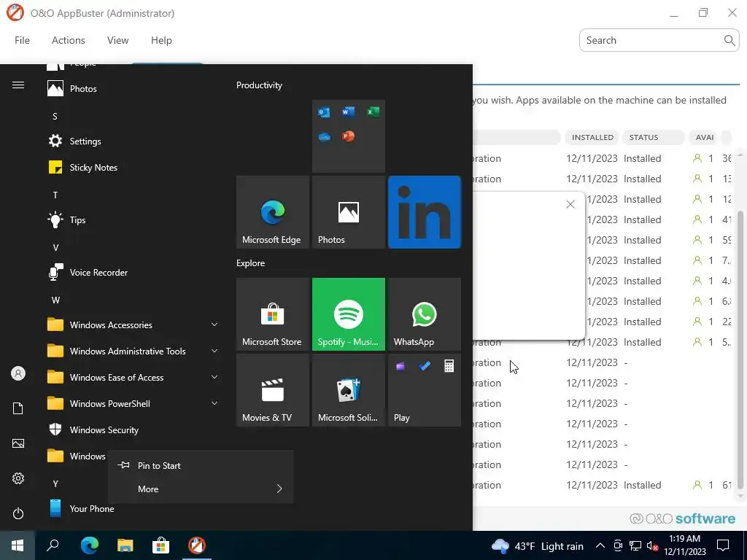Screen dimensions: 747x560
Task: Click the search magnifier in AppBuster
Action: click(729, 41)
